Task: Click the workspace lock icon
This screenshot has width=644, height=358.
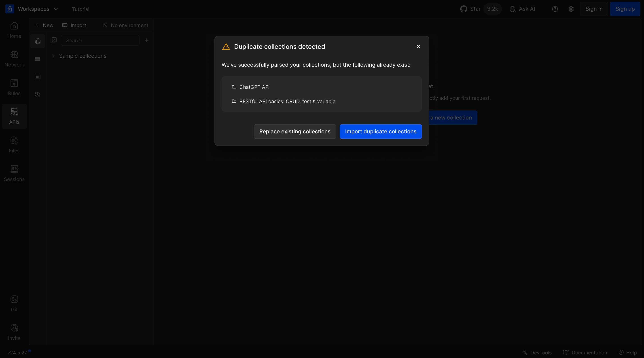Action: pyautogui.click(x=10, y=9)
